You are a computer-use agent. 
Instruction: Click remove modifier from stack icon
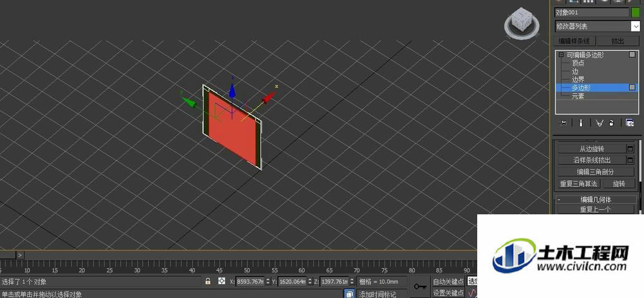click(x=611, y=123)
